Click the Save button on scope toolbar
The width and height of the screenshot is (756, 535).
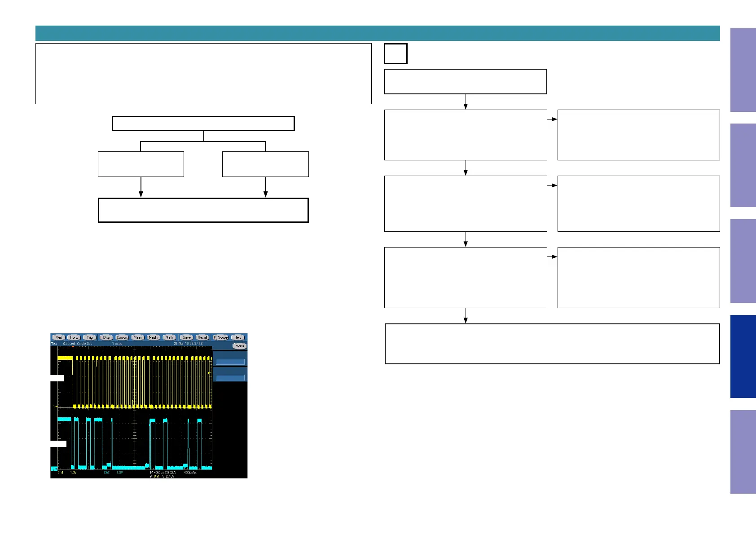point(187,337)
